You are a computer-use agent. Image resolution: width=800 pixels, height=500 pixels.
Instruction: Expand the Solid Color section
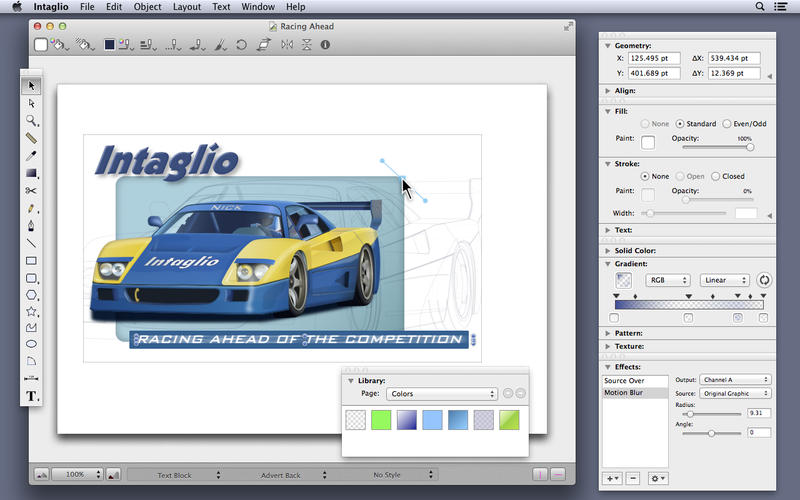coord(608,251)
